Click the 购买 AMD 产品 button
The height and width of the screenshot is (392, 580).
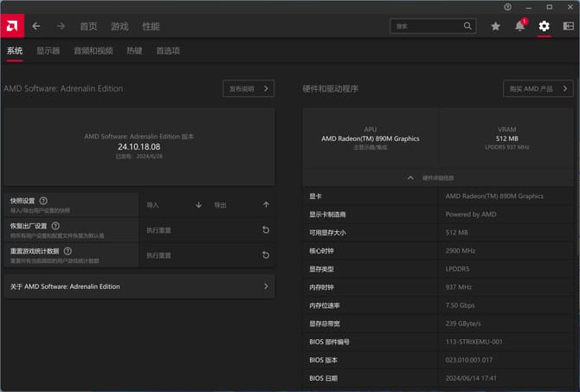tap(538, 88)
